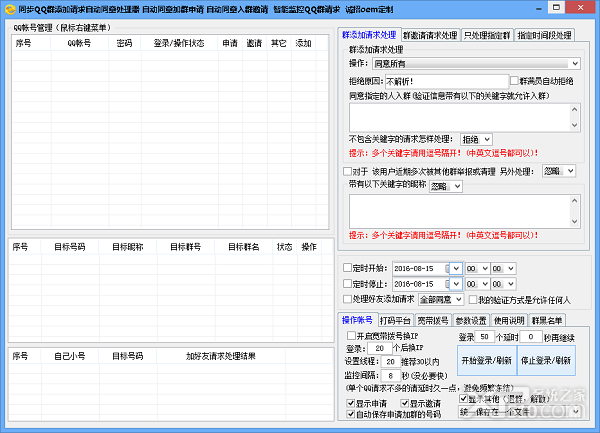
Task: Tick the 对于该用户近期多次被其他群举报 checkbox
Action: [347, 171]
